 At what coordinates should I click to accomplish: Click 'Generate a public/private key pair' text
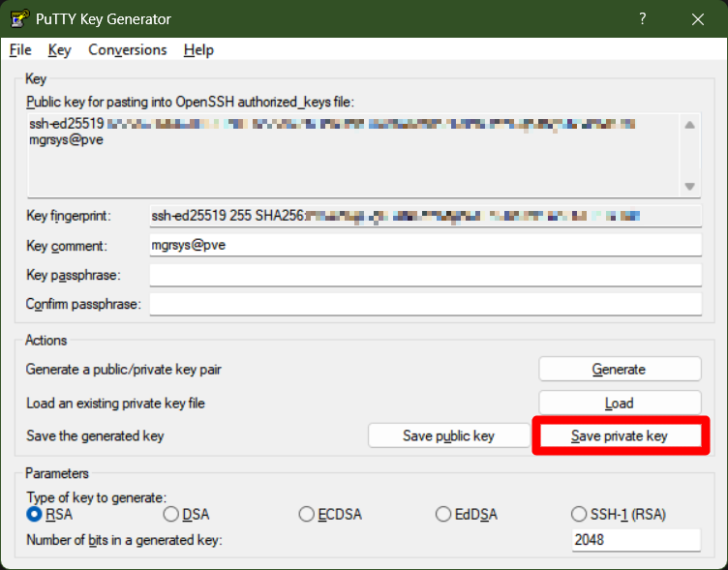pos(124,370)
